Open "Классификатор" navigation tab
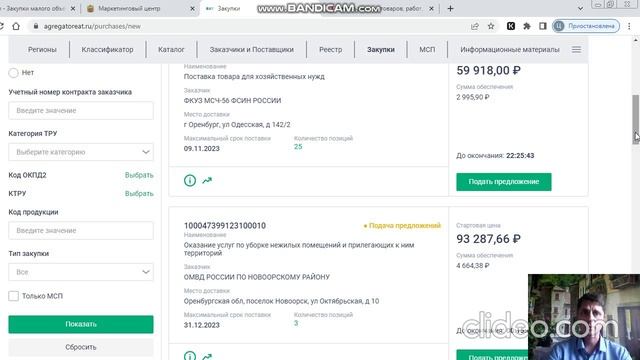The image size is (640, 360). tap(107, 49)
